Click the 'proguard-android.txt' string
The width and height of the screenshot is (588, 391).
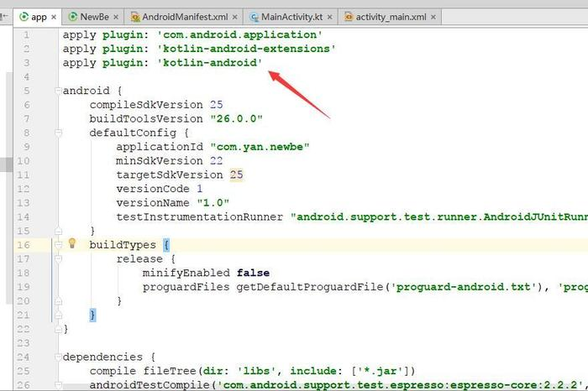click(464, 287)
